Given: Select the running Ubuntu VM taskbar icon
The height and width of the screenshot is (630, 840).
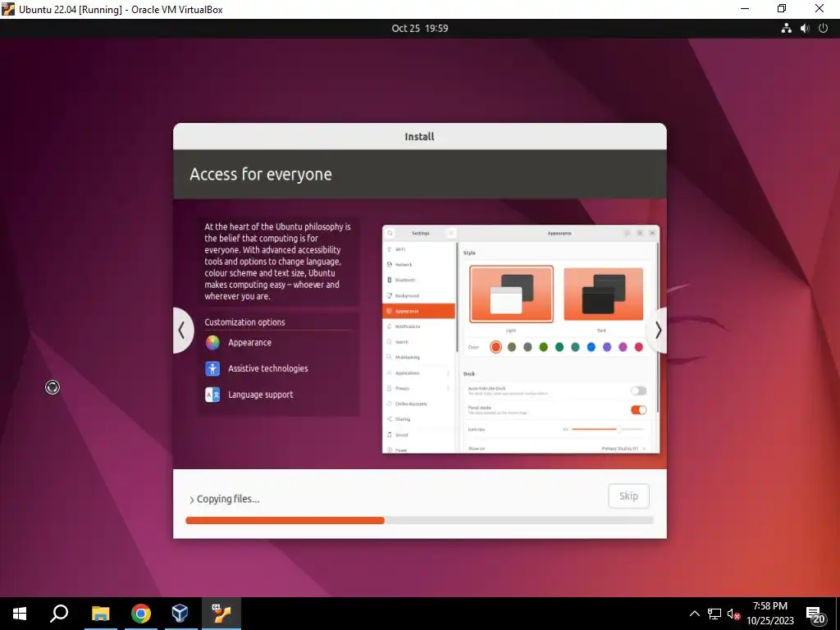Looking at the screenshot, I should (221, 614).
